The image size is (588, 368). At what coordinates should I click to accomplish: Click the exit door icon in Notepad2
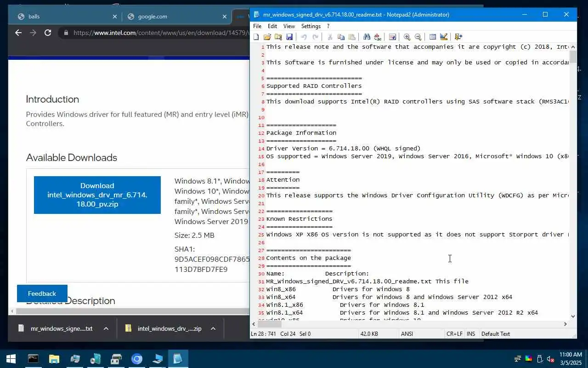tap(458, 37)
